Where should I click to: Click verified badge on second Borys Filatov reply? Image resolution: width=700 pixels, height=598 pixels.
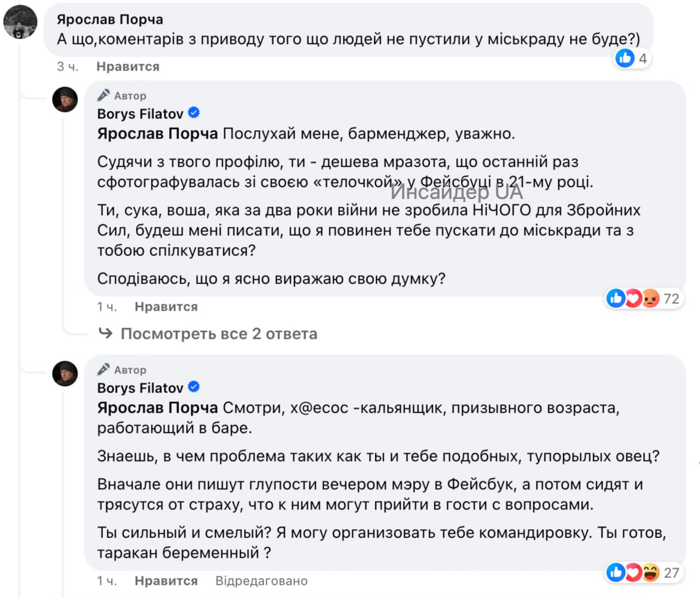click(194, 387)
